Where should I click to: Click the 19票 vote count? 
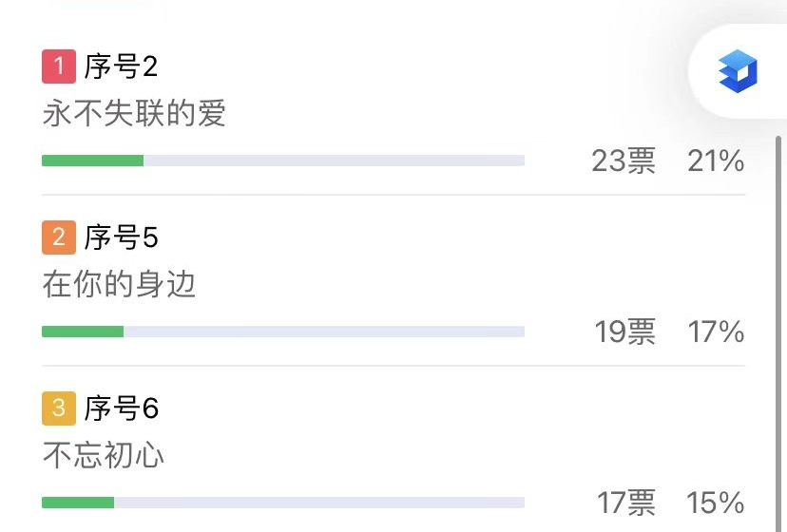[x=624, y=332]
